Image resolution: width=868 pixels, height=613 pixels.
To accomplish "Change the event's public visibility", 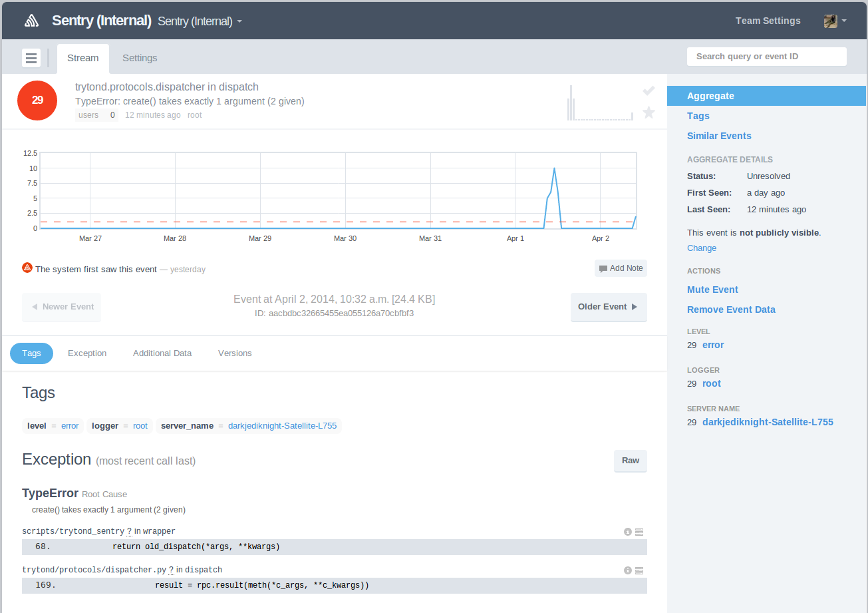I will [701, 248].
